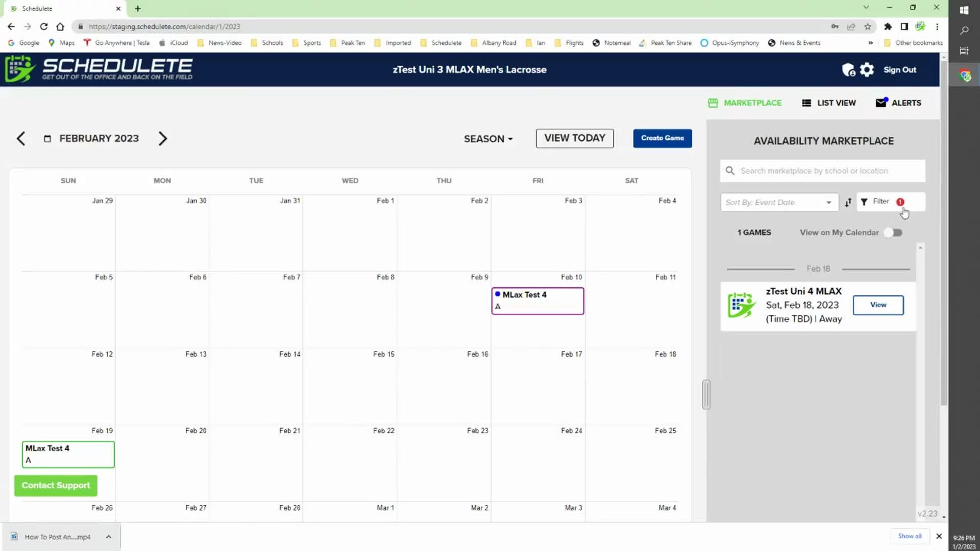Click the browser back arrow
The image size is (980, 551).
(x=11, y=27)
